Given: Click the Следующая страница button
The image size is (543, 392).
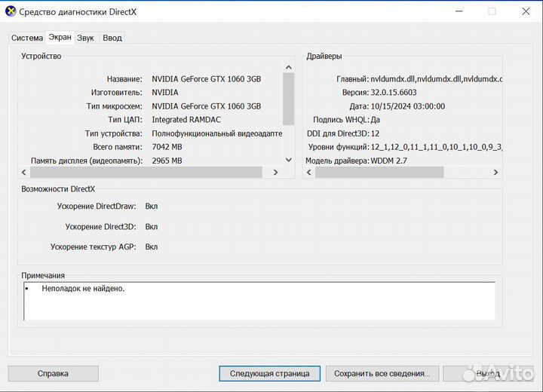Looking at the screenshot, I should pos(269,373).
